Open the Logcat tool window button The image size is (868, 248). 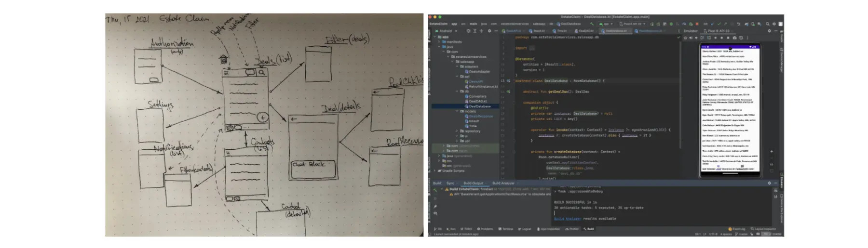525,229
